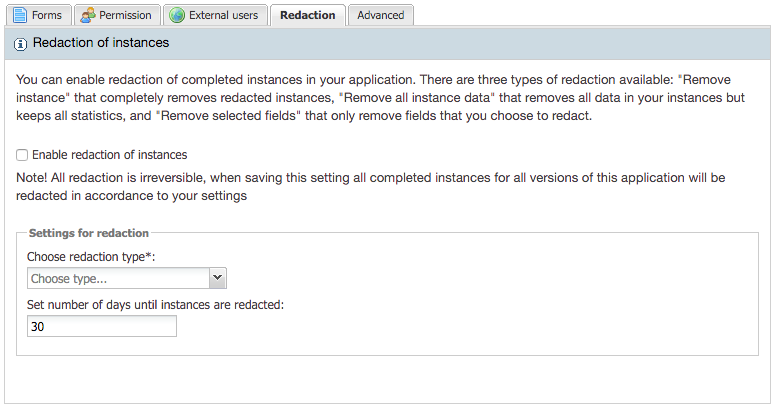Viewport: 775px width, 408px height.
Task: Click the 'Redaction of instances' header title
Action: tap(101, 43)
